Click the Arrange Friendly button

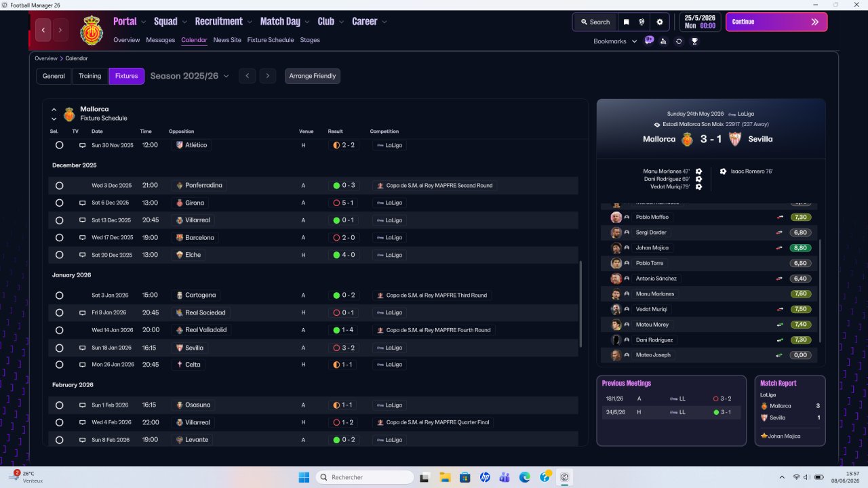pyautogui.click(x=313, y=76)
